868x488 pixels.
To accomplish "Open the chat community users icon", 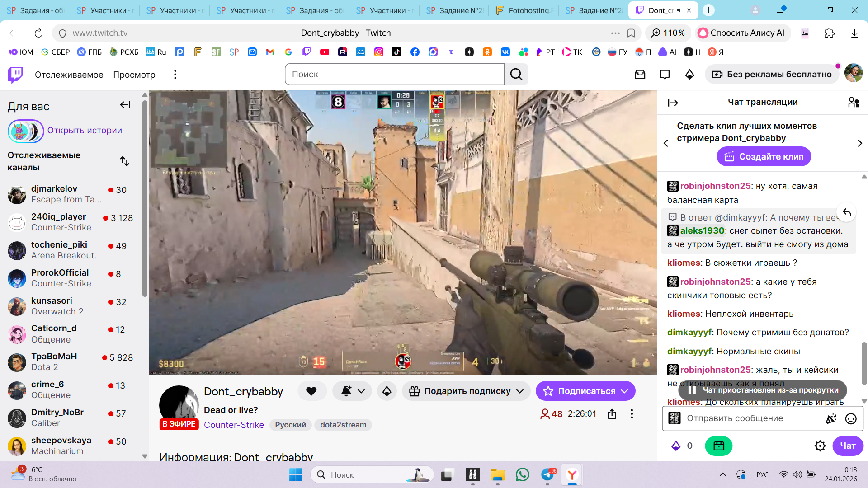I will [853, 103].
